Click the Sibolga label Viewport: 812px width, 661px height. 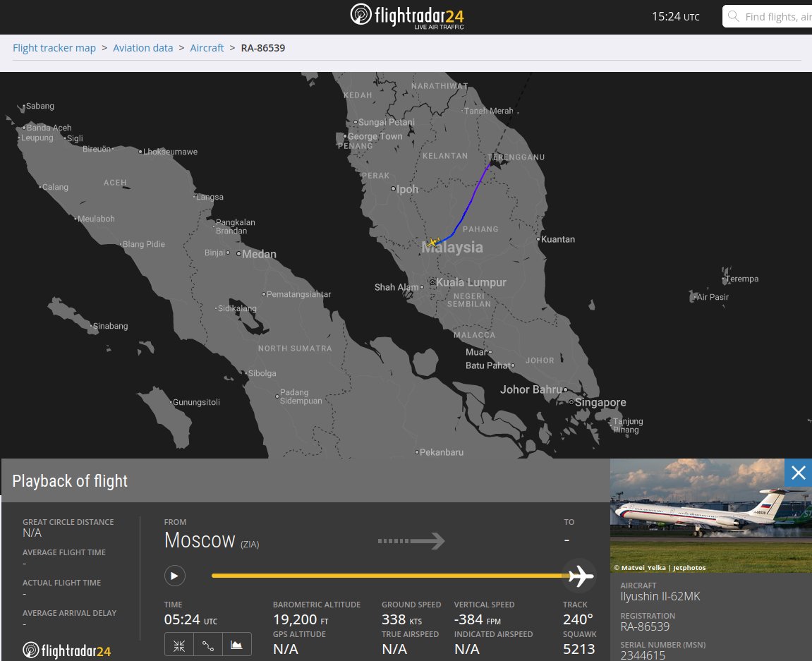pos(262,373)
